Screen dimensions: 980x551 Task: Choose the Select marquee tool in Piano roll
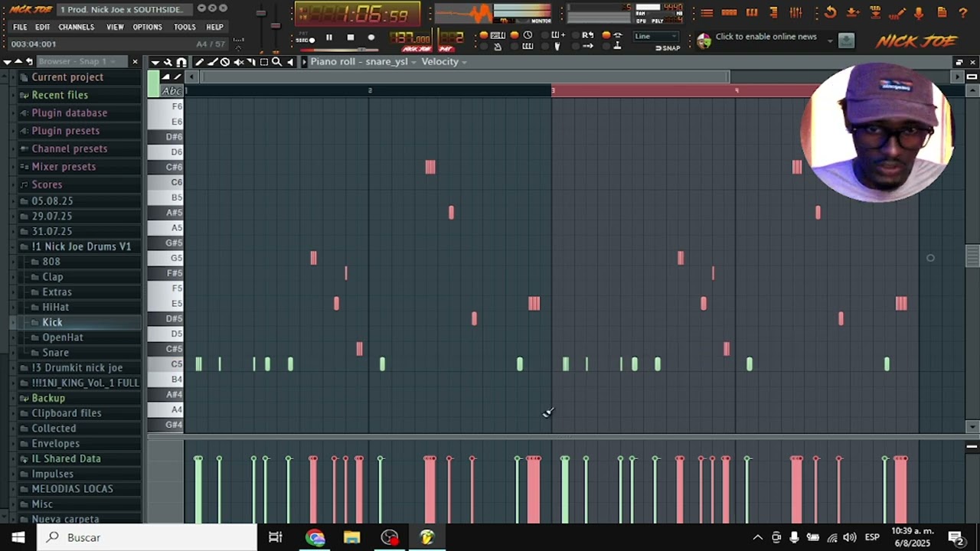coord(264,62)
